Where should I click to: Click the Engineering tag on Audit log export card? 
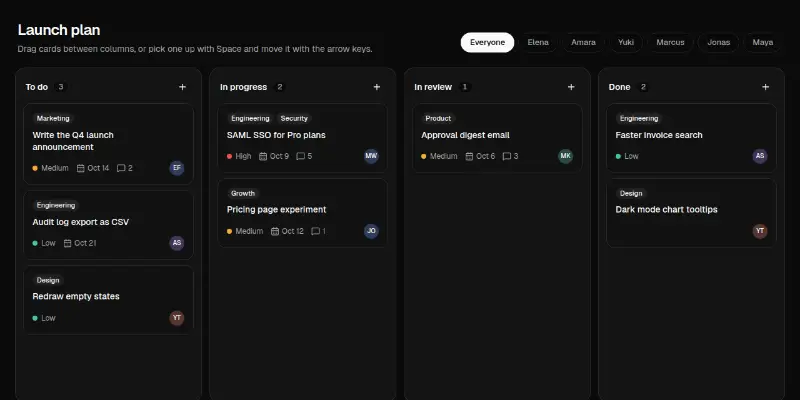56,205
